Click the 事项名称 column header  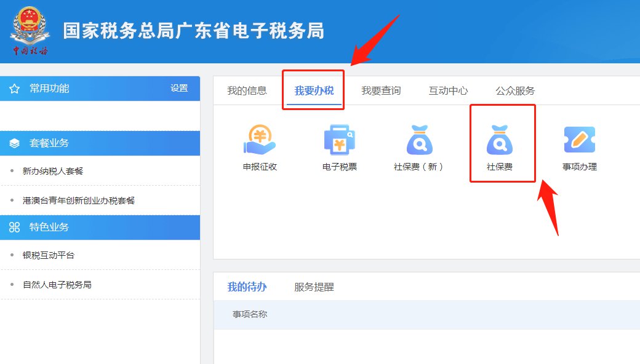pos(250,314)
